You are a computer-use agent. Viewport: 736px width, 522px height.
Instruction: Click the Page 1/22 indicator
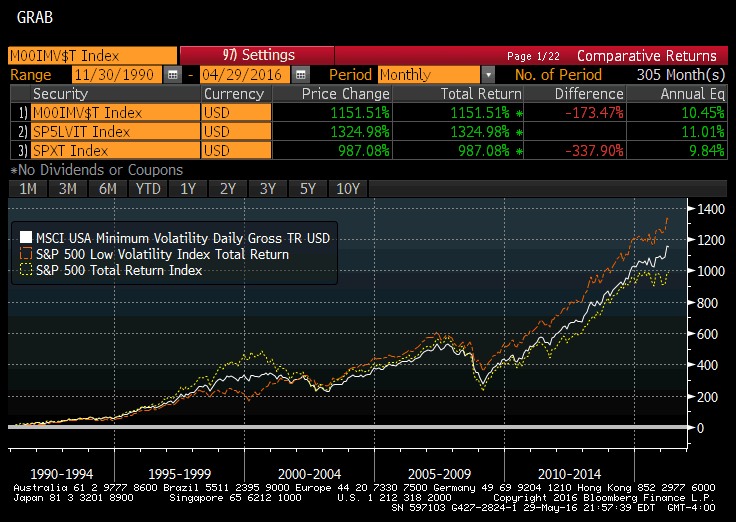coord(533,56)
